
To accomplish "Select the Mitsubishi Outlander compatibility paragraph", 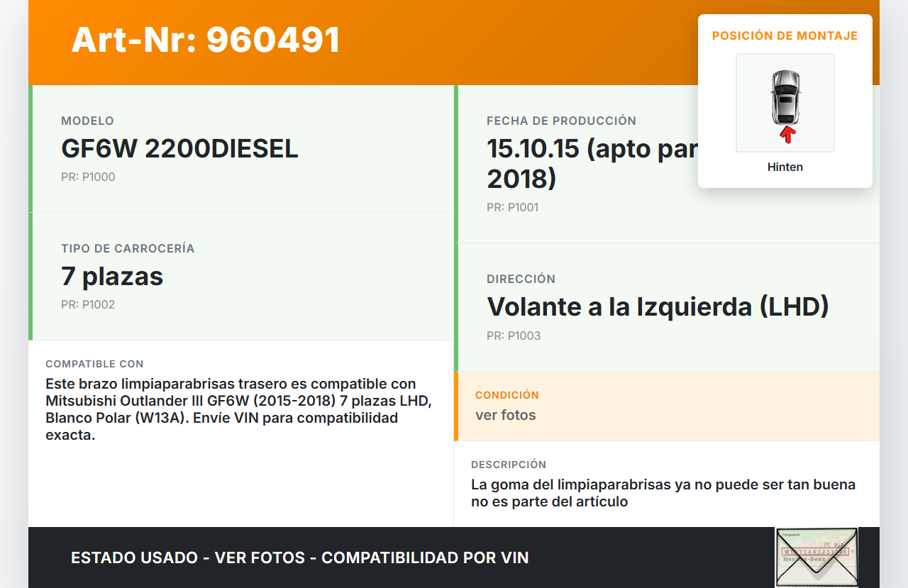I will click(239, 410).
